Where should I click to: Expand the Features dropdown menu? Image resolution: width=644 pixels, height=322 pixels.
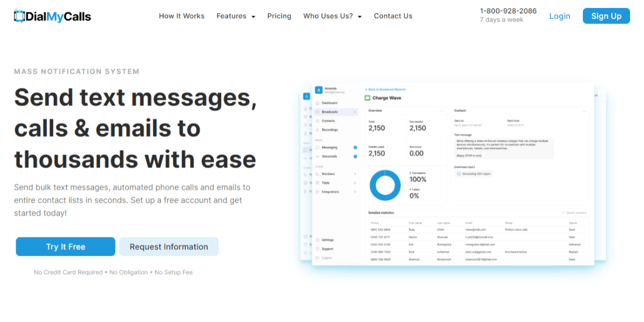click(235, 16)
